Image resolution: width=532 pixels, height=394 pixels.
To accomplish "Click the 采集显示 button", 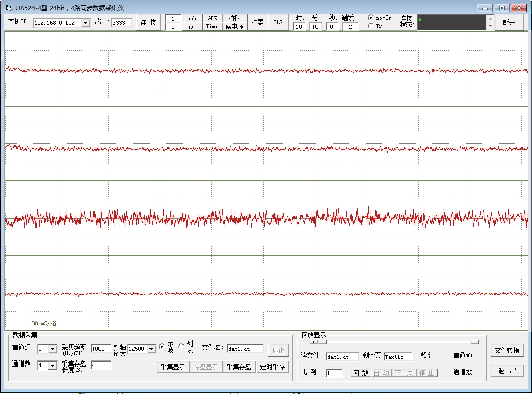I will (173, 367).
